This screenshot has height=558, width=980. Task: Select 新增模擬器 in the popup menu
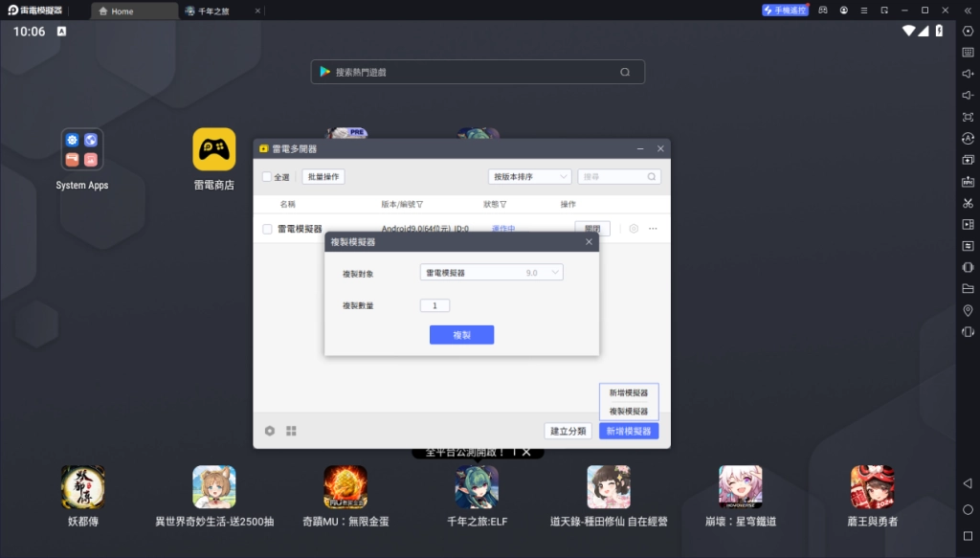pos(628,392)
